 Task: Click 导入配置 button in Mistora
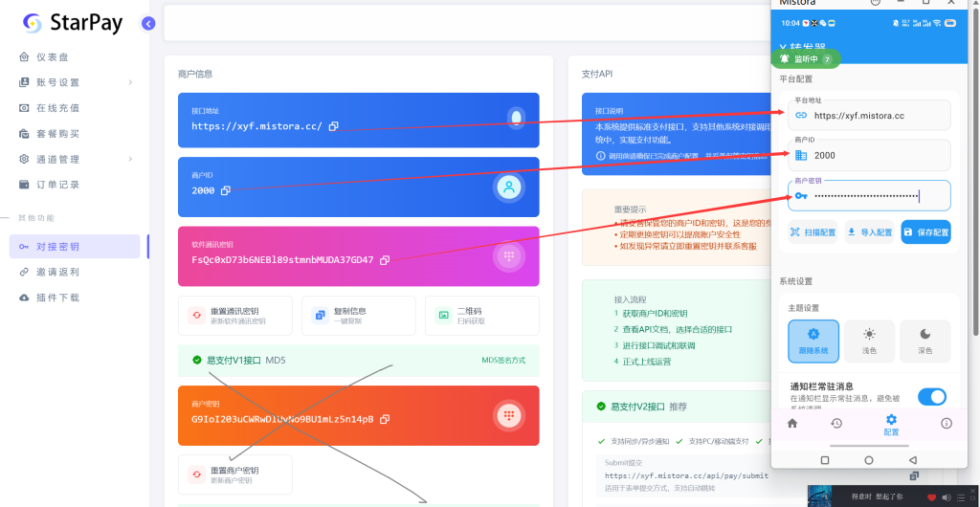click(x=869, y=232)
